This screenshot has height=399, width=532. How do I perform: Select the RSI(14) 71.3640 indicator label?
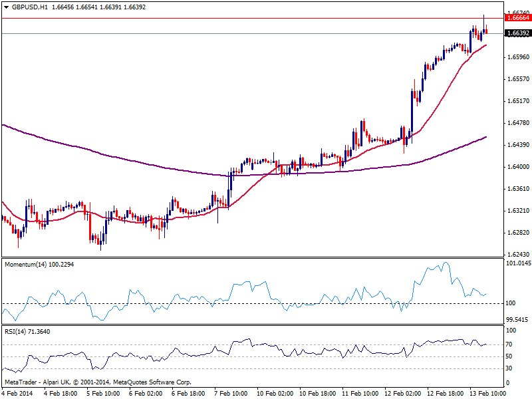click(x=27, y=331)
